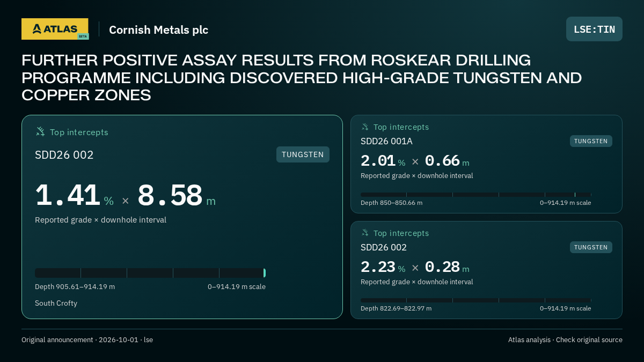This screenshot has width=644, height=362.
Task: Click the depth bar in the 1.41% card
Action: (150, 273)
